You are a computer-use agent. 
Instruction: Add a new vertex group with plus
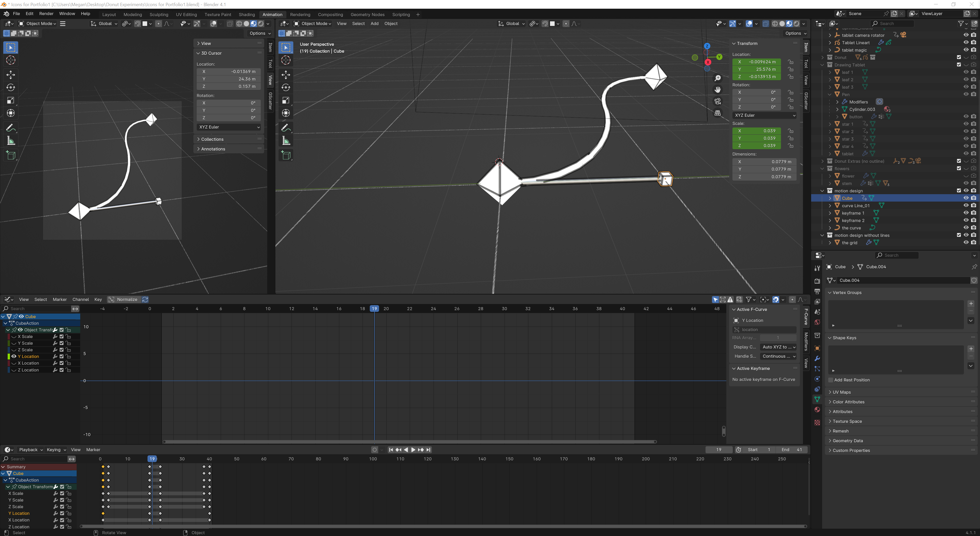(x=971, y=304)
